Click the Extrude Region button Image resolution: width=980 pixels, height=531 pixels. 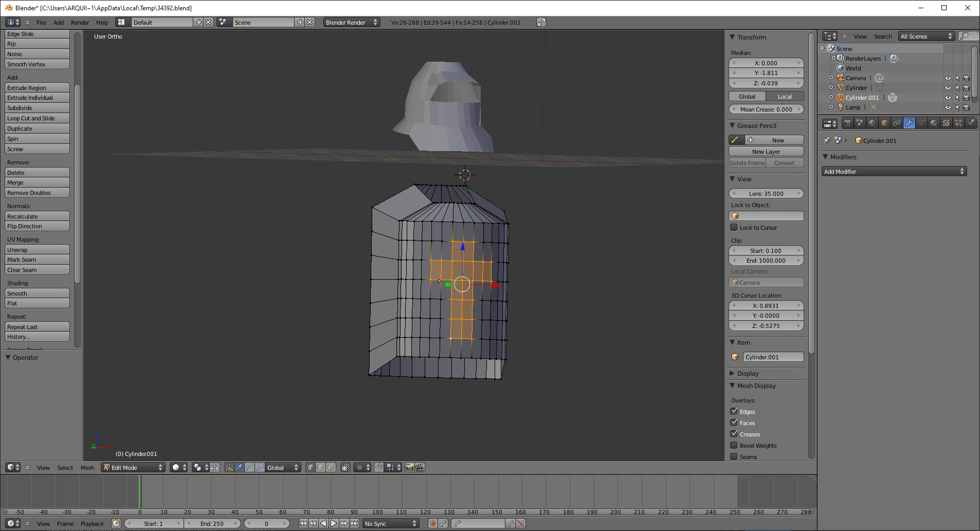(x=37, y=88)
